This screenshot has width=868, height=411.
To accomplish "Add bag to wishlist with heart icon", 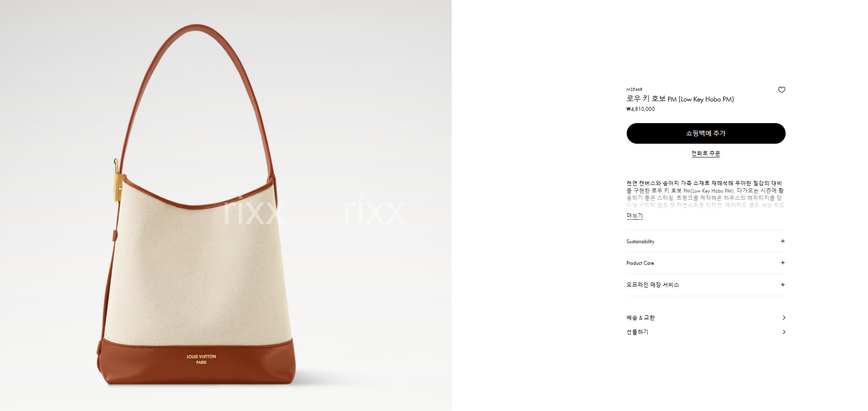I will tap(781, 90).
